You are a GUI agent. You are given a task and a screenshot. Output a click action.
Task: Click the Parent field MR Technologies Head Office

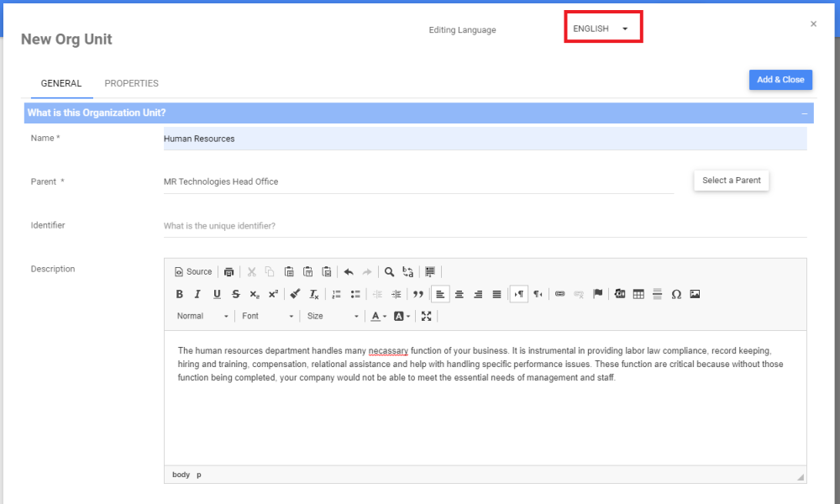pyautogui.click(x=418, y=182)
